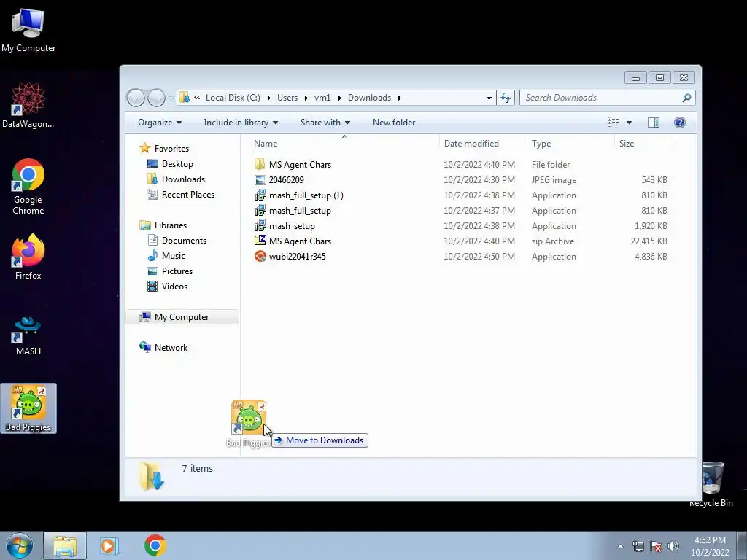Viewport: 747px width, 560px height.
Task: Sort by Type column header
Action: [x=570, y=144]
